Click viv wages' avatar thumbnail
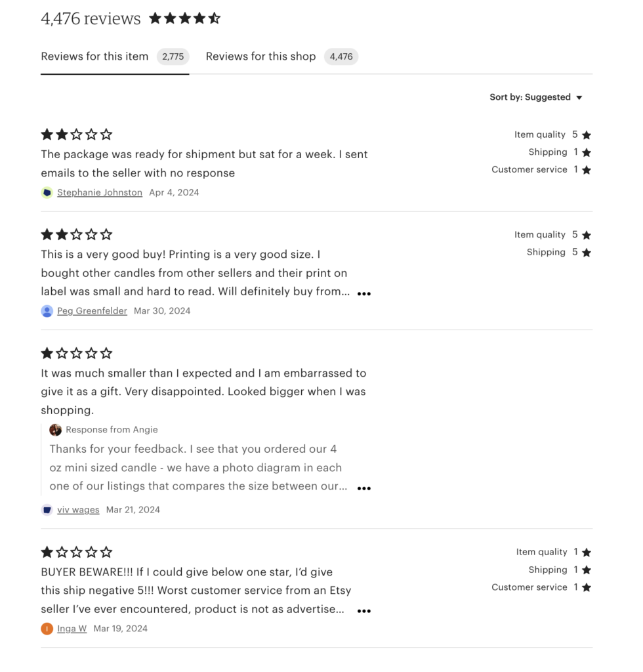The width and height of the screenshot is (643, 672). click(x=46, y=509)
